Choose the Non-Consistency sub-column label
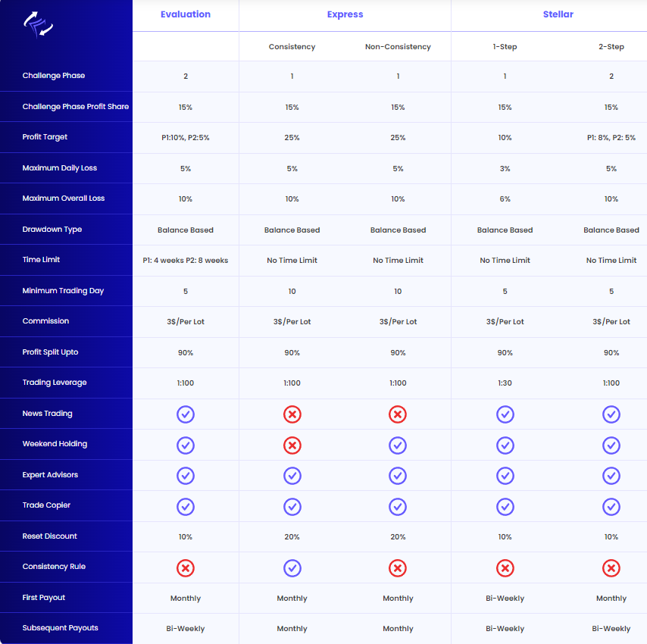 click(x=398, y=47)
